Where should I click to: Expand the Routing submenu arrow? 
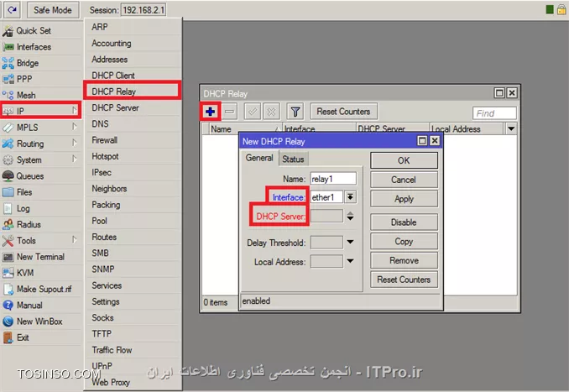pyautogui.click(x=75, y=144)
